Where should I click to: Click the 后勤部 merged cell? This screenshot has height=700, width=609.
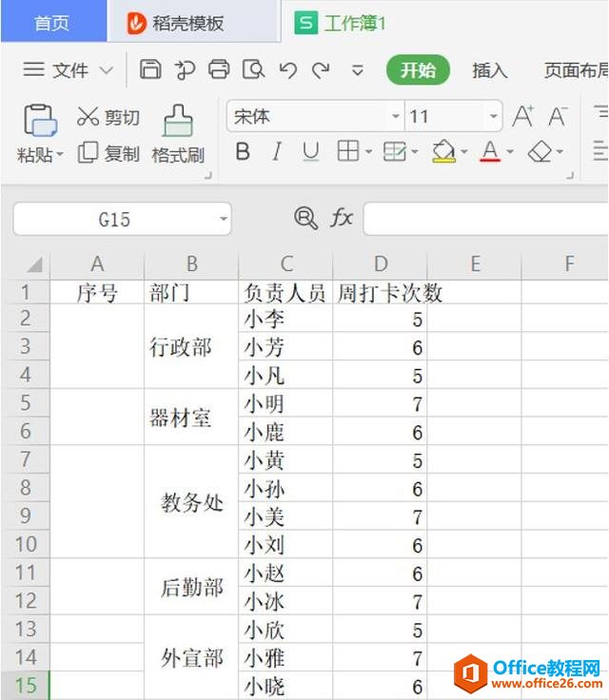tap(191, 587)
